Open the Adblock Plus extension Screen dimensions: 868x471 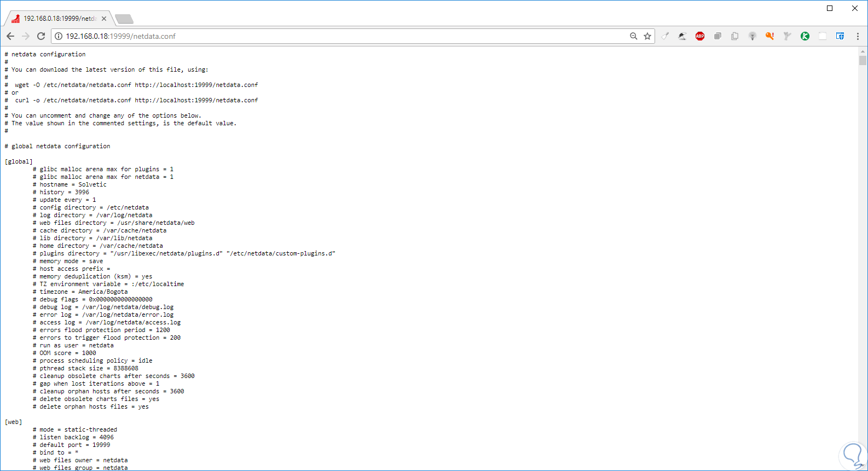(x=700, y=36)
